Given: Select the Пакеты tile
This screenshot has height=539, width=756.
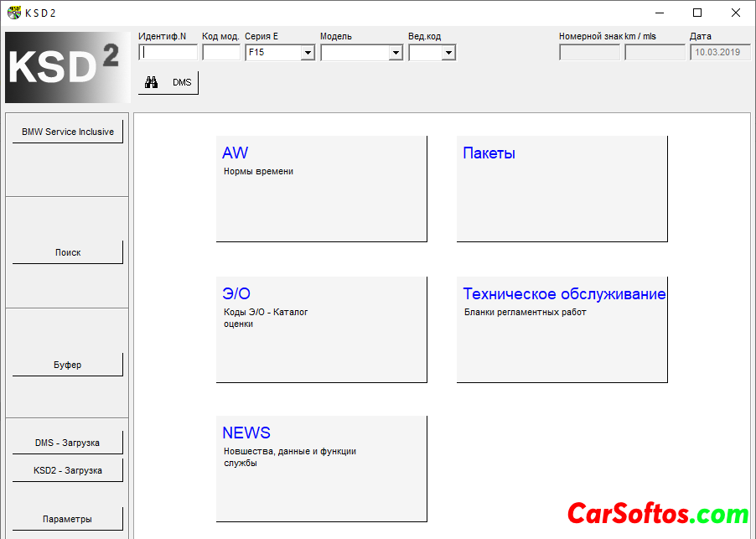Looking at the screenshot, I should [562, 189].
